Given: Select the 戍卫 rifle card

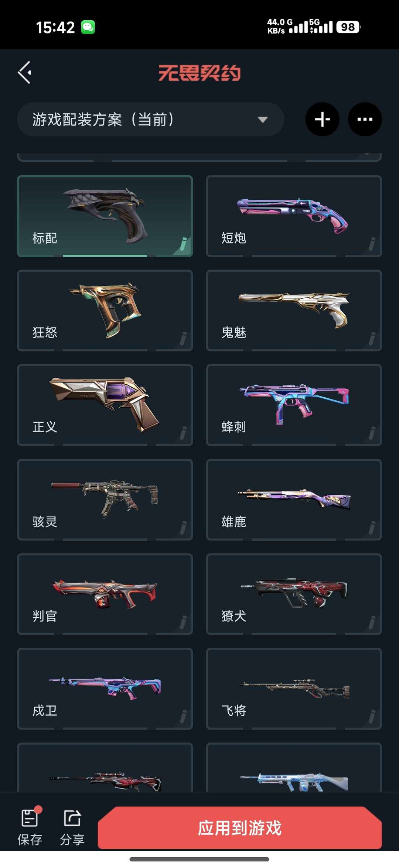Looking at the screenshot, I should coord(105,689).
